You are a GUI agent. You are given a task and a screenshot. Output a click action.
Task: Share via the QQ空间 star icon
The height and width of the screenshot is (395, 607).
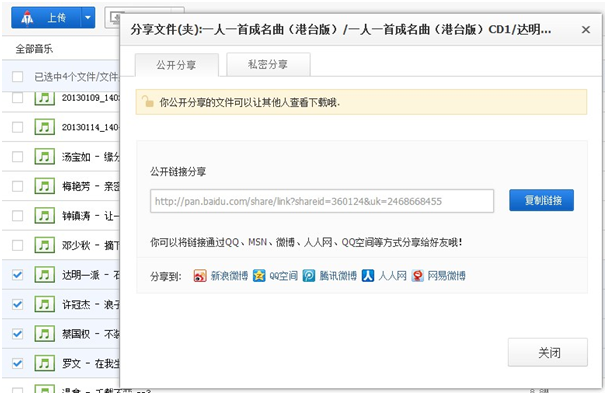(259, 276)
